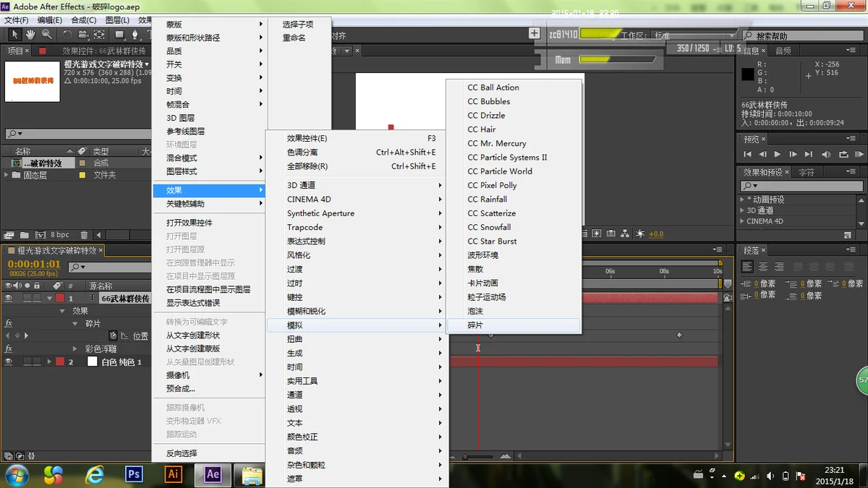The image size is (868, 488).
Task: Expand the 固态层 folder in Project panel
Action: pyautogui.click(x=8, y=175)
